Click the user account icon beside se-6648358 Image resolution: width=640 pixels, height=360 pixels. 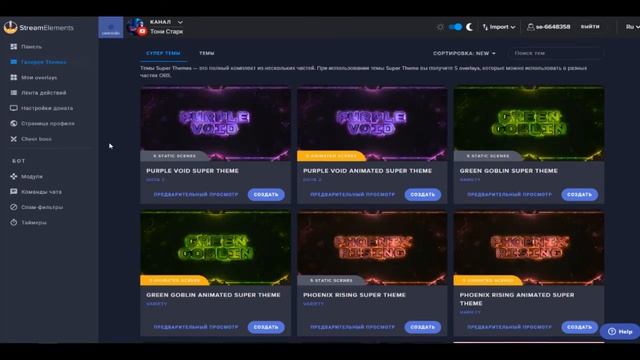point(530,27)
